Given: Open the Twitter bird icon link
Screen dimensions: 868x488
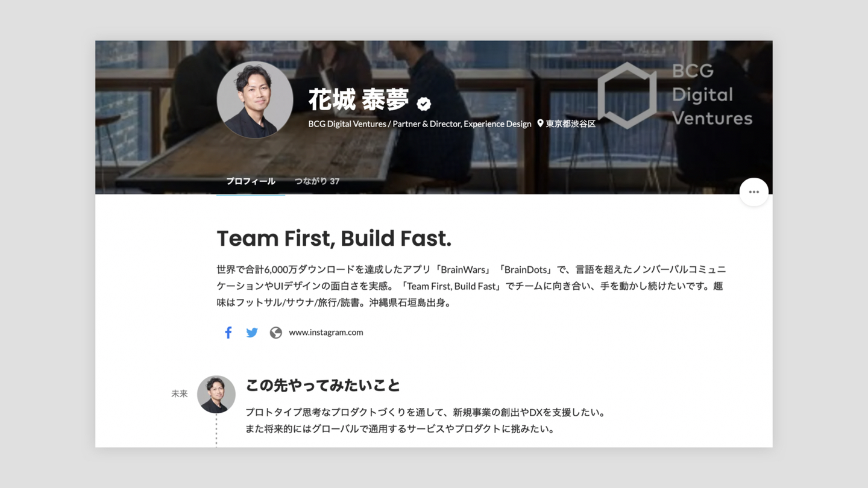Looking at the screenshot, I should (252, 333).
